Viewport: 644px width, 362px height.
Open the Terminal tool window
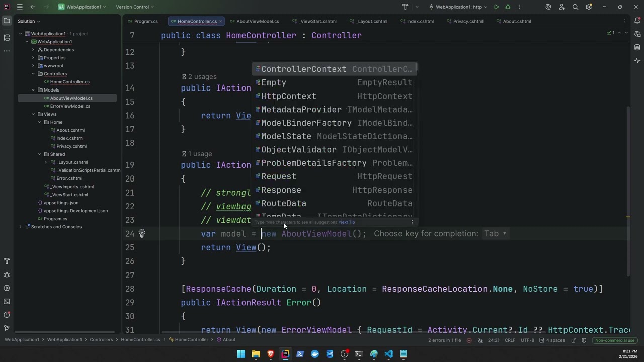(x=7, y=301)
